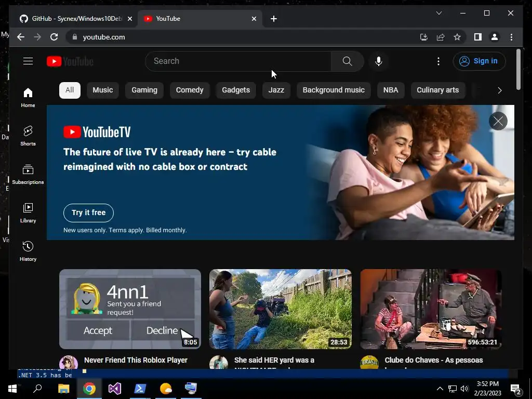The image size is (532, 399).
Task: Select the Culinary arts chip
Action: tap(437, 90)
